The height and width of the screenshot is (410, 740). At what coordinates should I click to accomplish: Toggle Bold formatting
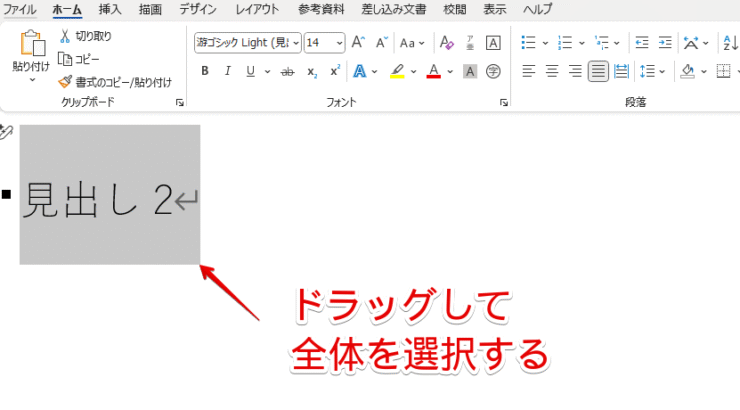205,71
